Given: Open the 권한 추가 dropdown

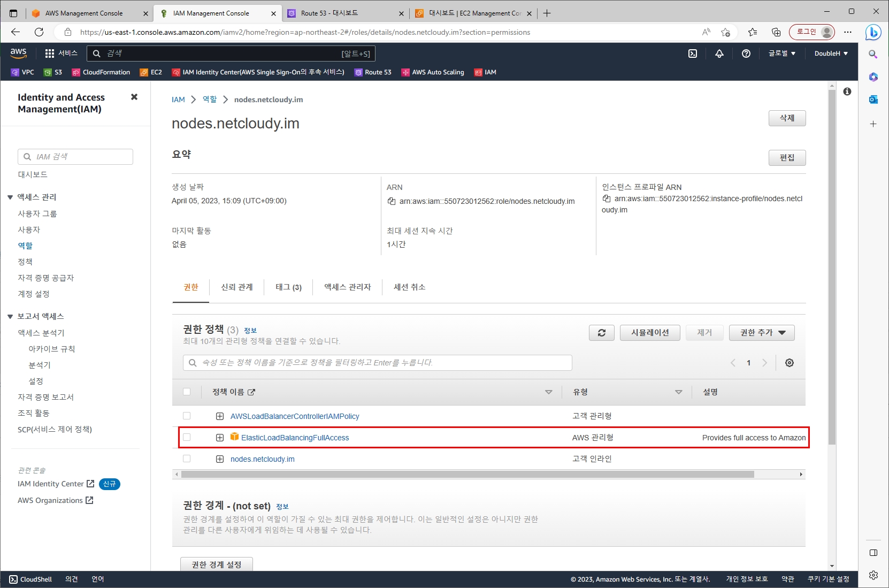Looking at the screenshot, I should 762,333.
